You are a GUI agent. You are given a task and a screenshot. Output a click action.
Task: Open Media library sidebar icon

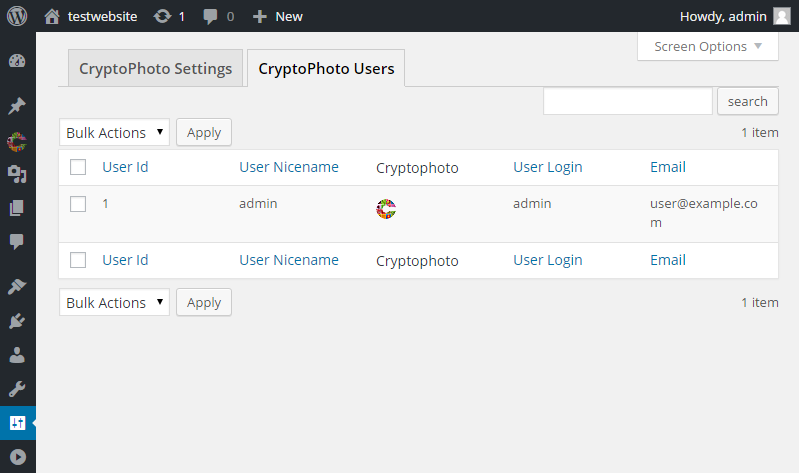[x=17, y=174]
